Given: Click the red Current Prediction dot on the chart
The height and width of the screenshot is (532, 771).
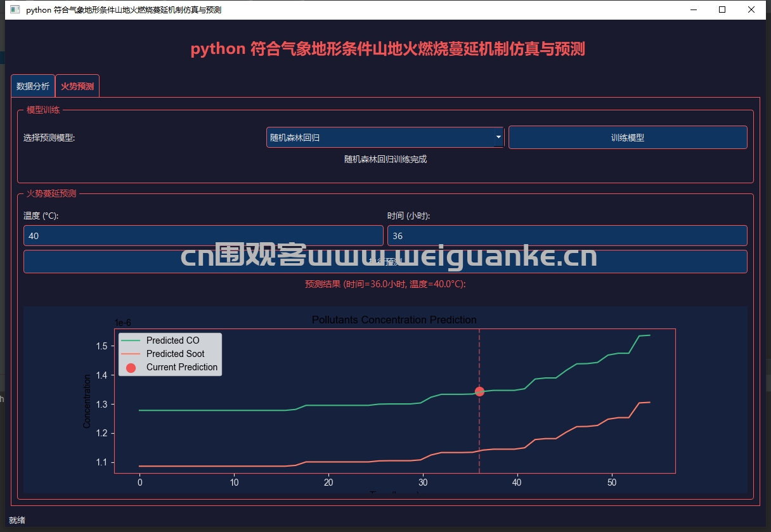Looking at the screenshot, I should (x=479, y=391).
